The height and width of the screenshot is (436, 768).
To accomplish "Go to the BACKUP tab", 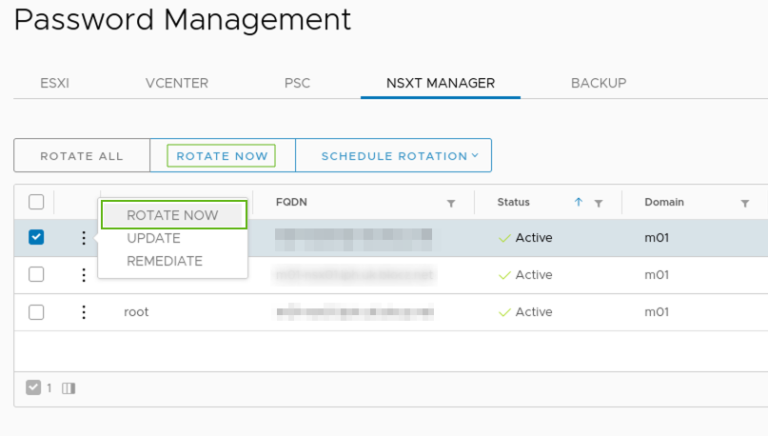I will click(598, 83).
